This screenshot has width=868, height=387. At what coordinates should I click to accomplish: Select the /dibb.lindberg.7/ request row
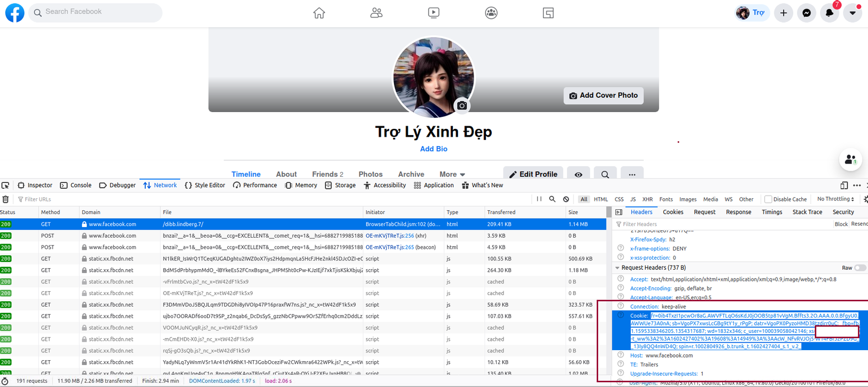303,224
